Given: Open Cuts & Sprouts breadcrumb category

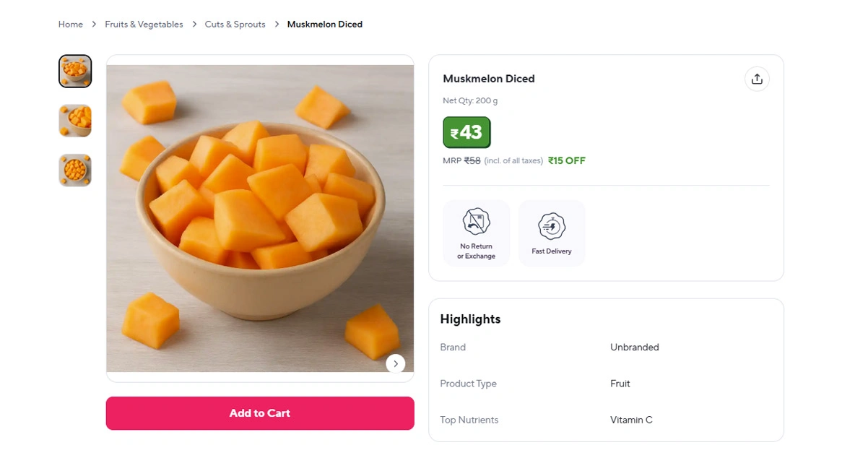Looking at the screenshot, I should click(x=235, y=25).
